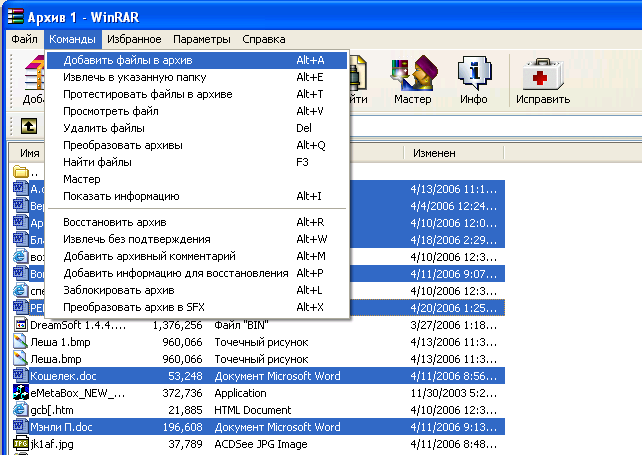Click the Word icon of Мэнли П.doc
The height and width of the screenshot is (455, 642).
pos(20,427)
